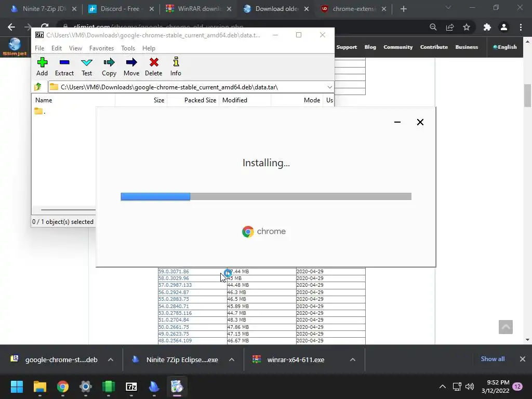Click the browser page vertical scrollbar thumb
This screenshot has width=532, height=399.
527,96
